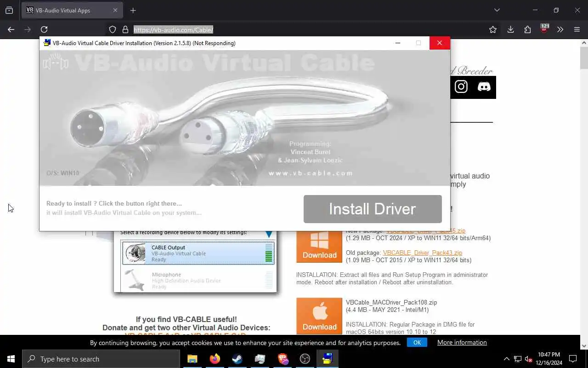This screenshot has height=368, width=588.
Task: Open the Brave browser taskbar icon
Action: click(x=283, y=359)
